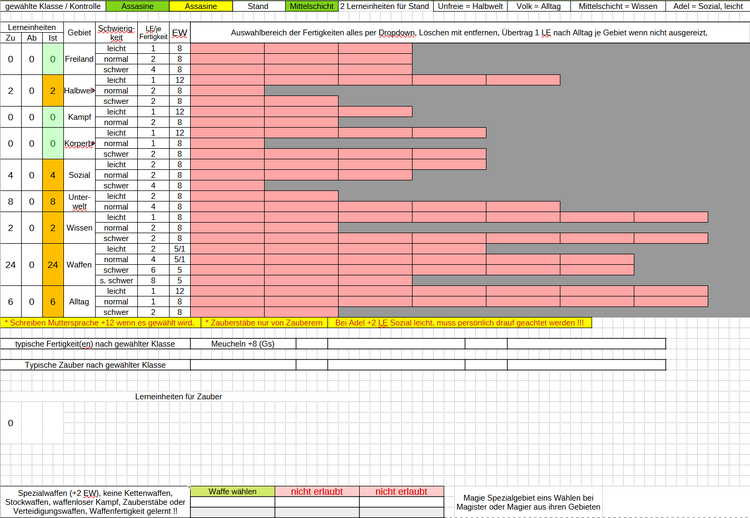The width and height of the screenshot is (750, 518).
Task: Open the green Mittelschicht dropdown cell
Action: coord(311,6)
